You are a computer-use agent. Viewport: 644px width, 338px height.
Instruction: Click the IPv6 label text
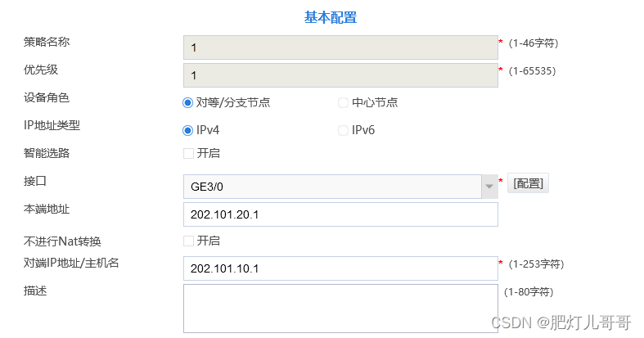pyautogui.click(x=363, y=131)
